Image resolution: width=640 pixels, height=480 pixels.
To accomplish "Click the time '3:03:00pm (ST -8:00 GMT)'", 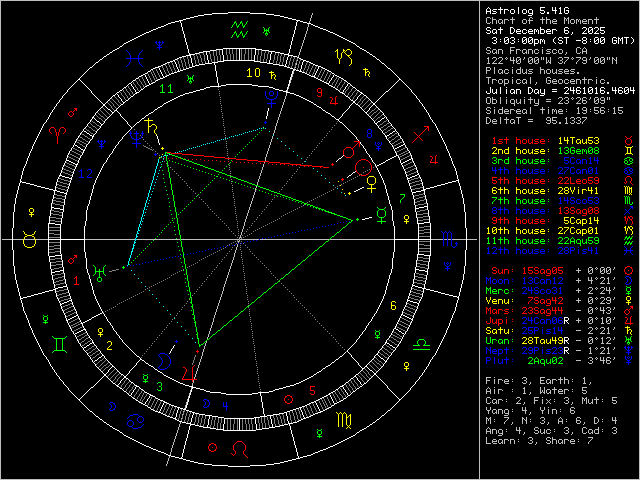I will pyautogui.click(x=563, y=41).
